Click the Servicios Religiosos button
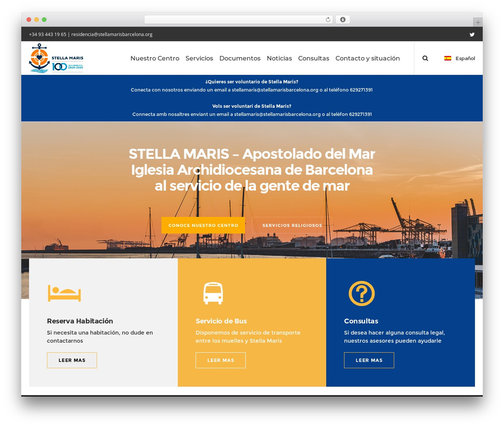 (x=292, y=225)
